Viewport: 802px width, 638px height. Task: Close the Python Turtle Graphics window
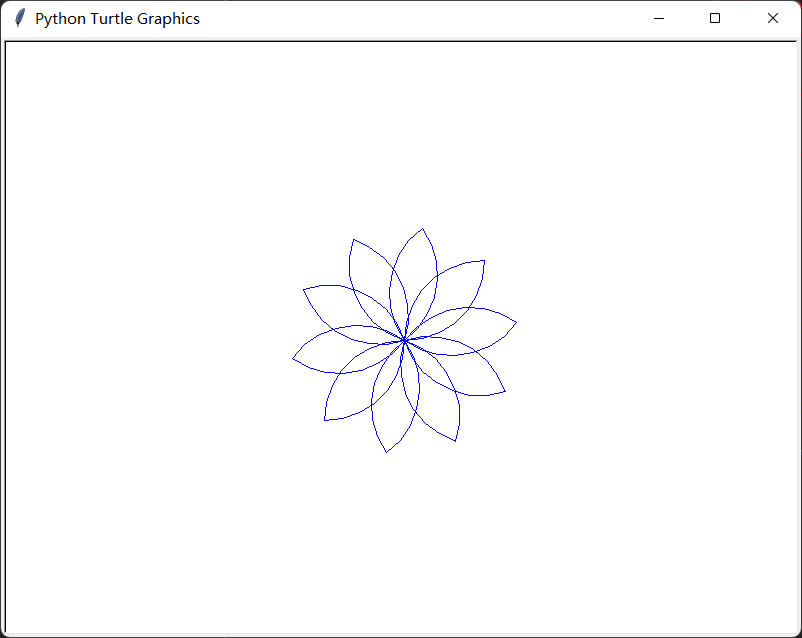click(x=772, y=18)
